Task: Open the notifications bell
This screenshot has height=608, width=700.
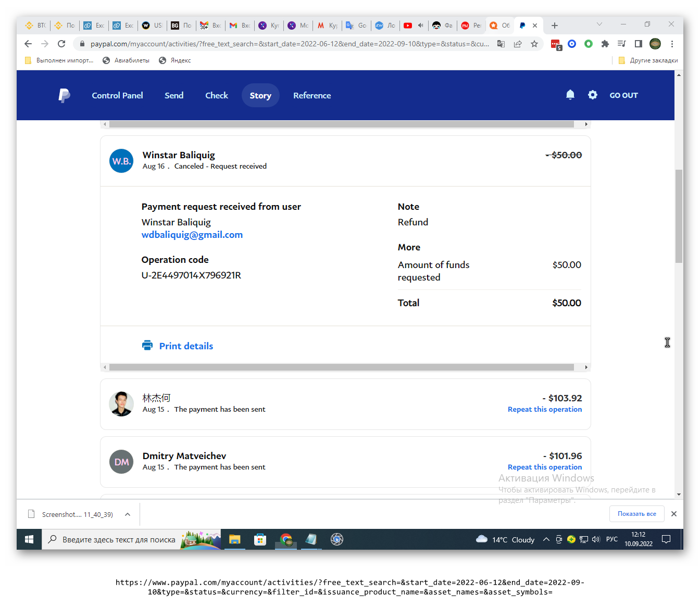Action: 570,95
